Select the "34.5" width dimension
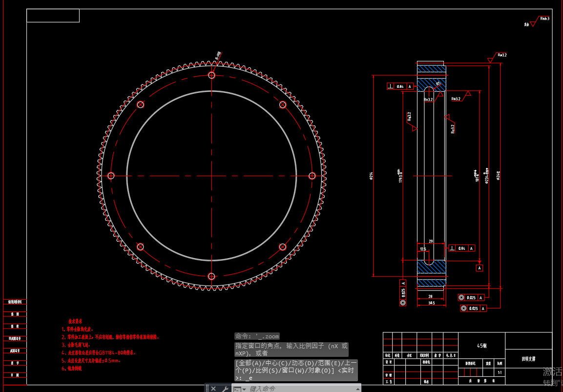The width and height of the screenshot is (563, 392). (431, 303)
